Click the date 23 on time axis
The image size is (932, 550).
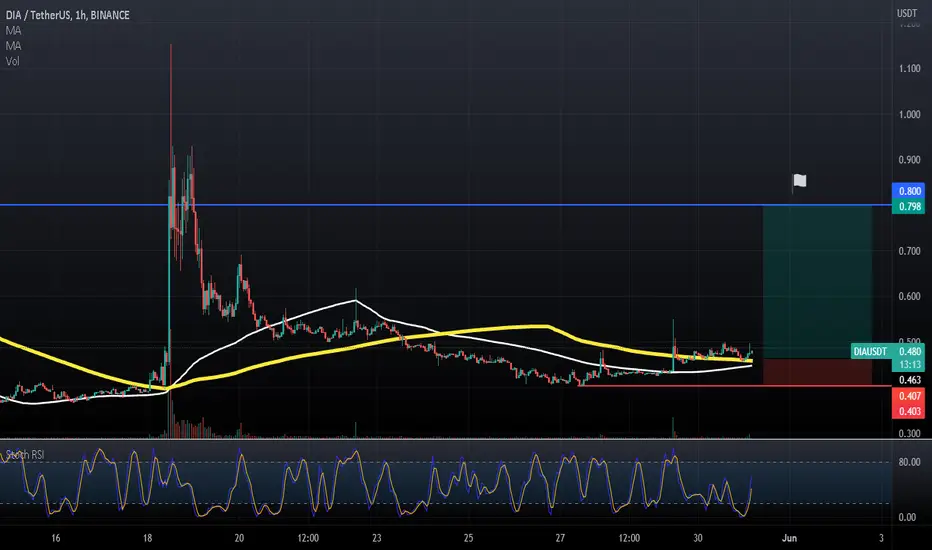click(x=377, y=538)
